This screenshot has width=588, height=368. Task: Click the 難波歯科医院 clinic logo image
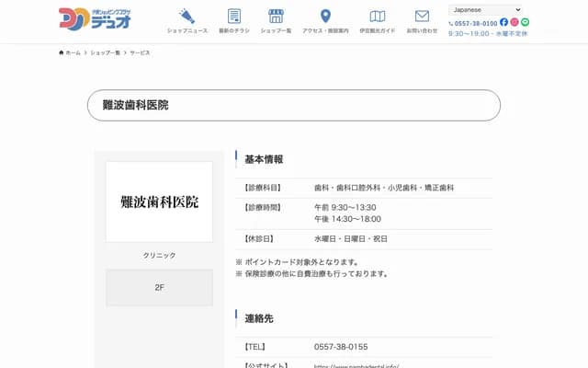[159, 201]
